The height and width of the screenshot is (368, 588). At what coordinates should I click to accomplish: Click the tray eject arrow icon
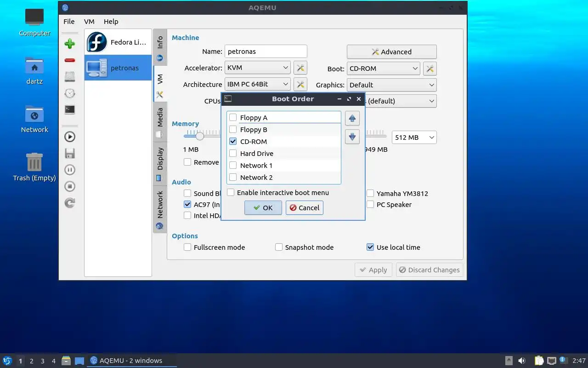point(509,361)
